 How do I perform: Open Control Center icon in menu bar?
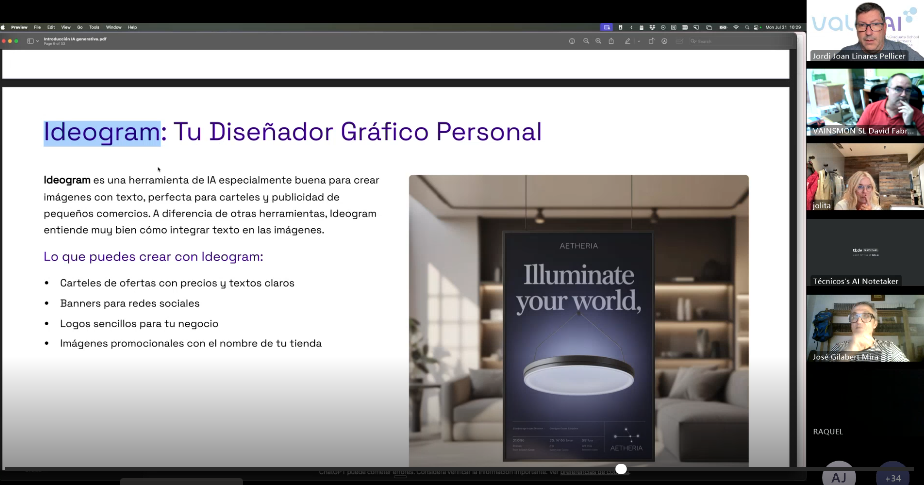pyautogui.click(x=755, y=27)
